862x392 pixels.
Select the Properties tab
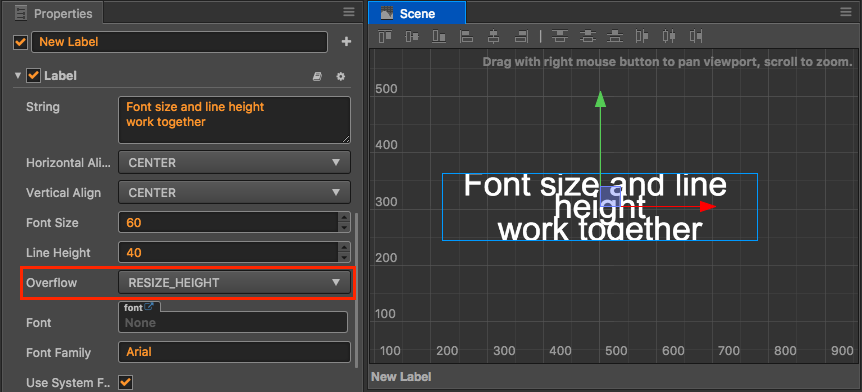53,13
